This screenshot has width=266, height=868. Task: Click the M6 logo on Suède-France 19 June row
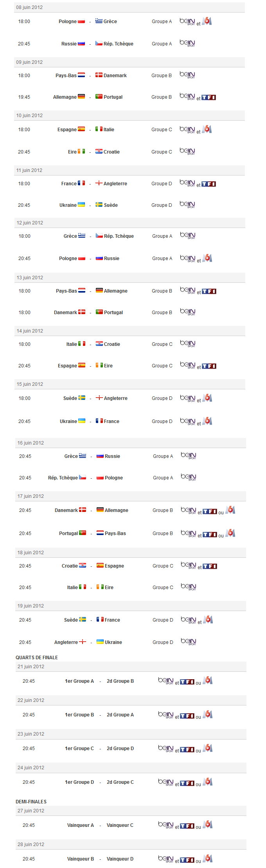pos(208,619)
